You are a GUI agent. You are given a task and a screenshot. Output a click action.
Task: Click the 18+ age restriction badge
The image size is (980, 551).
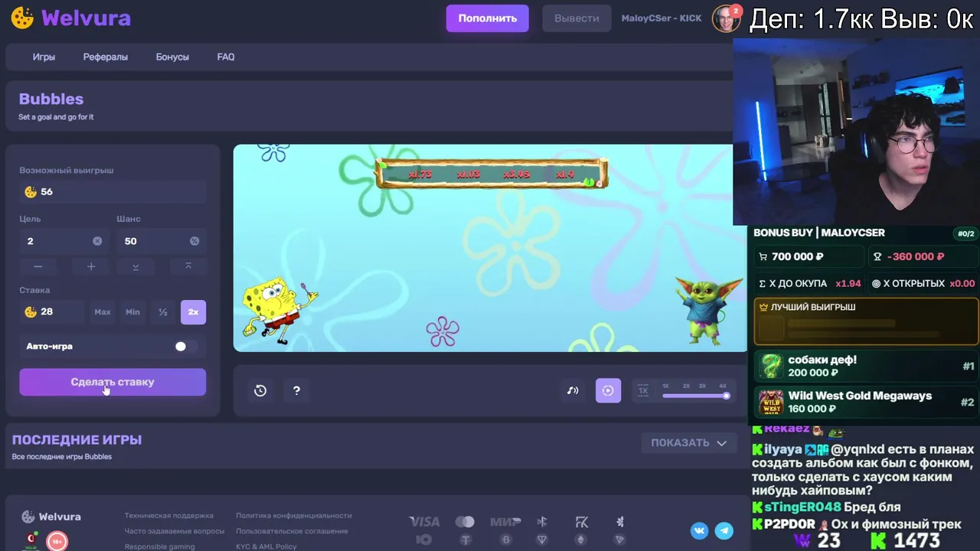click(x=57, y=542)
